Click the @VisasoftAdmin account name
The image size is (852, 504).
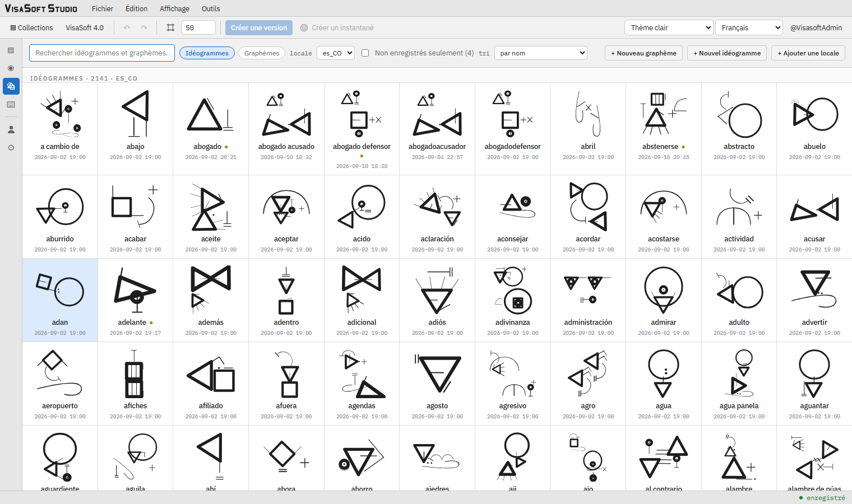point(816,27)
